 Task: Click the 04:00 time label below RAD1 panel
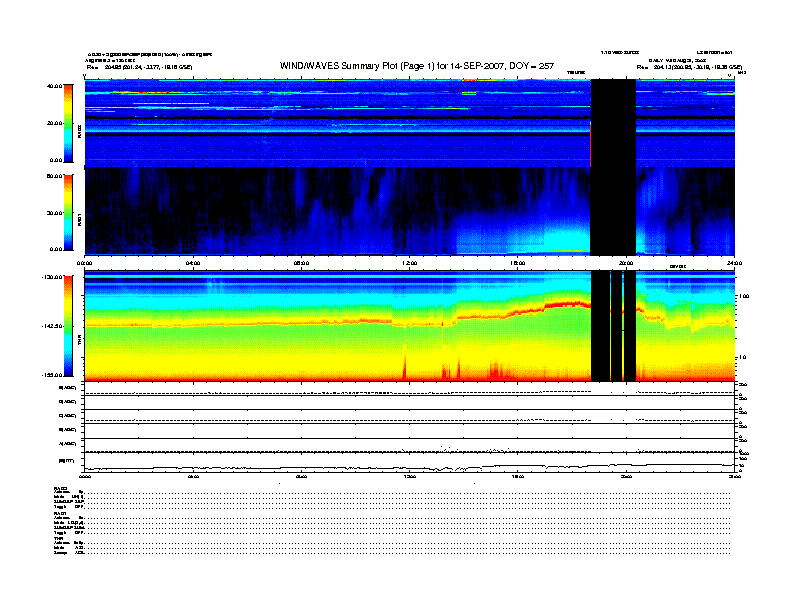click(193, 263)
